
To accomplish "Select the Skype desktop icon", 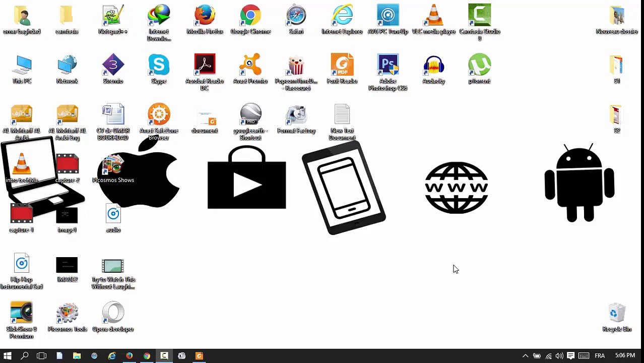I will (159, 66).
